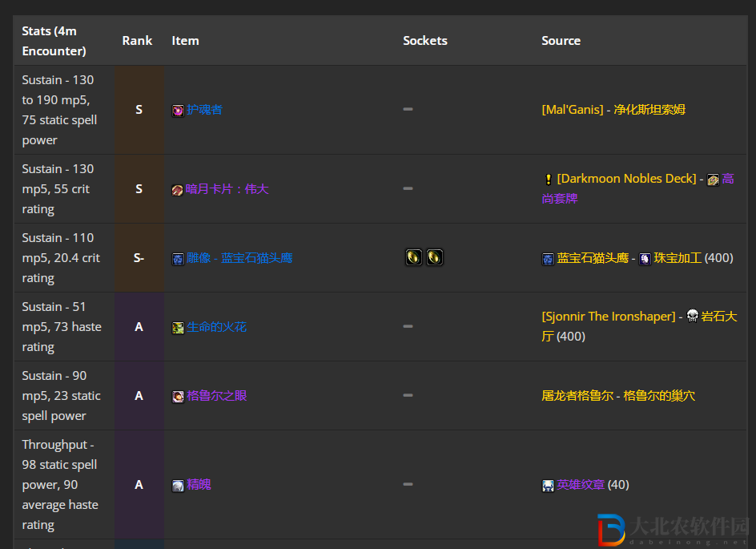The image size is (756, 549).
Task: Click the '110 mp5, 20.4 crit rating' stats text
Action: [x=61, y=258]
